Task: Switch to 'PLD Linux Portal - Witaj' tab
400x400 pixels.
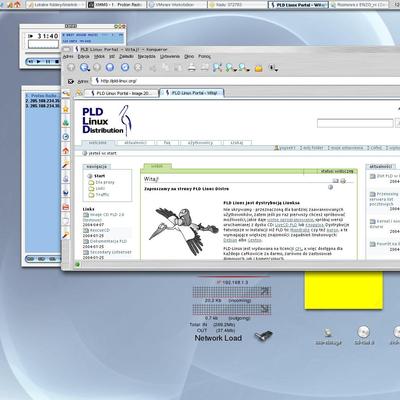Action: point(192,93)
